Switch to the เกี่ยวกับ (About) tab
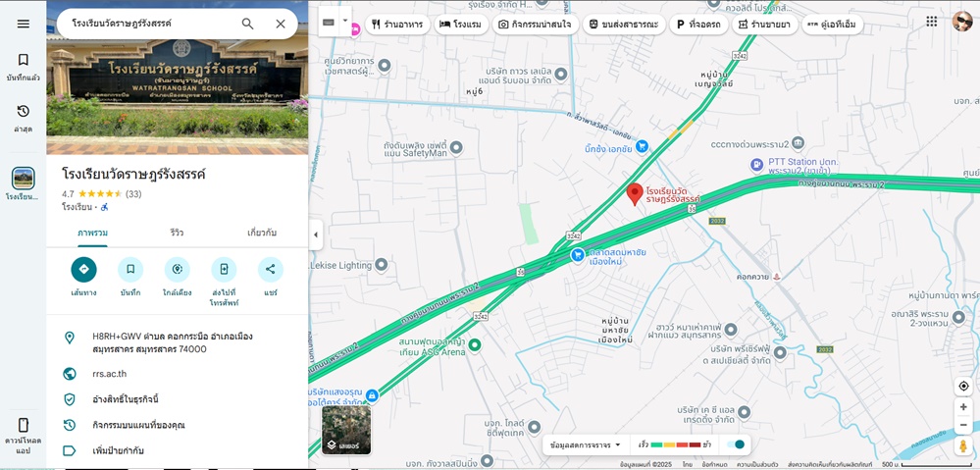The height and width of the screenshot is (470, 980). [x=262, y=234]
